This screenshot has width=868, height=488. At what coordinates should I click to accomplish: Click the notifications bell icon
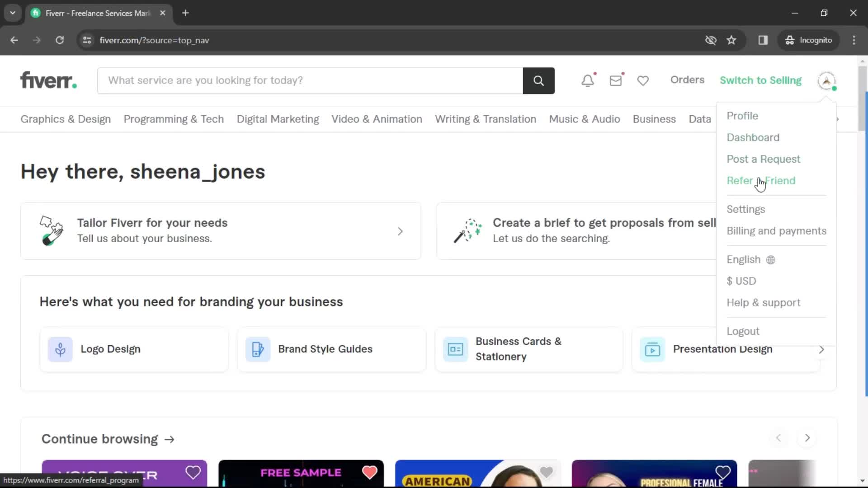click(588, 80)
